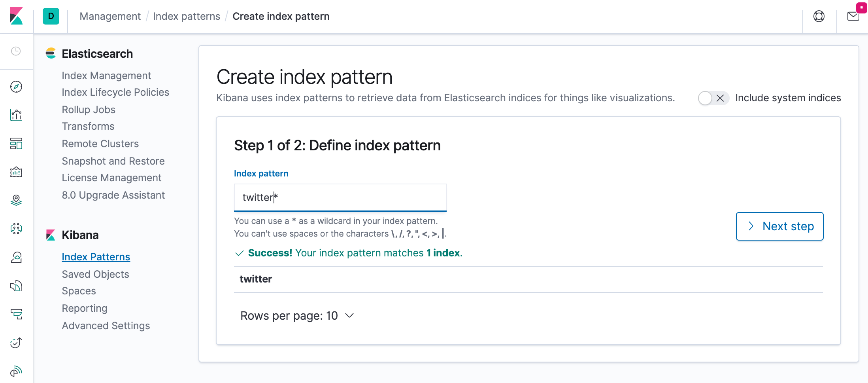Screen dimensions: 868x383
Task: Open Discover compass icon in sidebar
Action: [16, 87]
